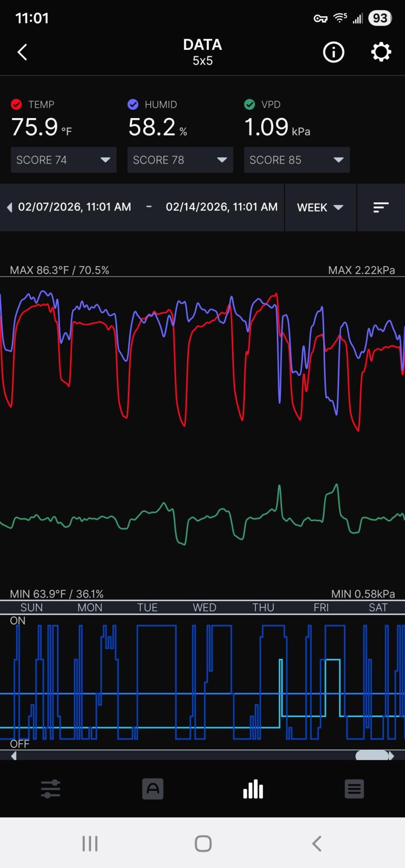Toggle the VPD line checkbox

pyautogui.click(x=250, y=105)
